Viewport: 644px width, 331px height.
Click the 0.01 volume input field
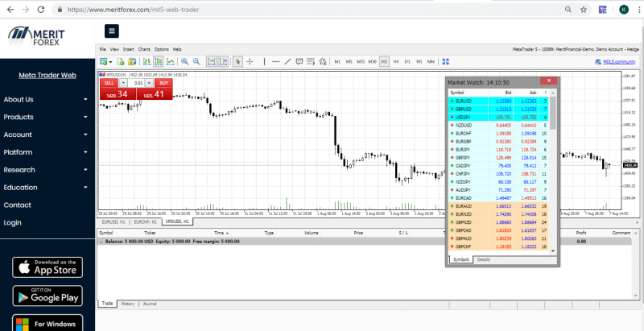136,83
